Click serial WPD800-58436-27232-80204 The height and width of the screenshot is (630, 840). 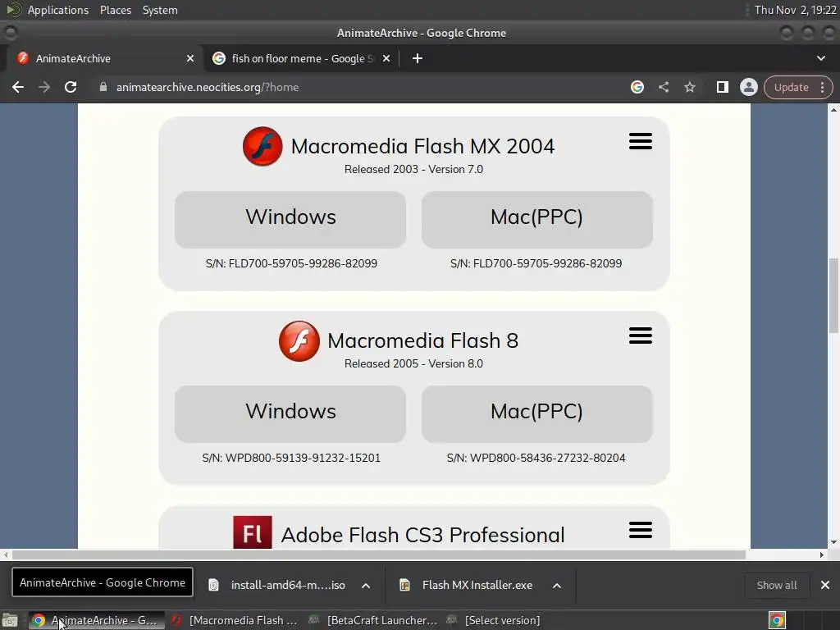coord(536,458)
